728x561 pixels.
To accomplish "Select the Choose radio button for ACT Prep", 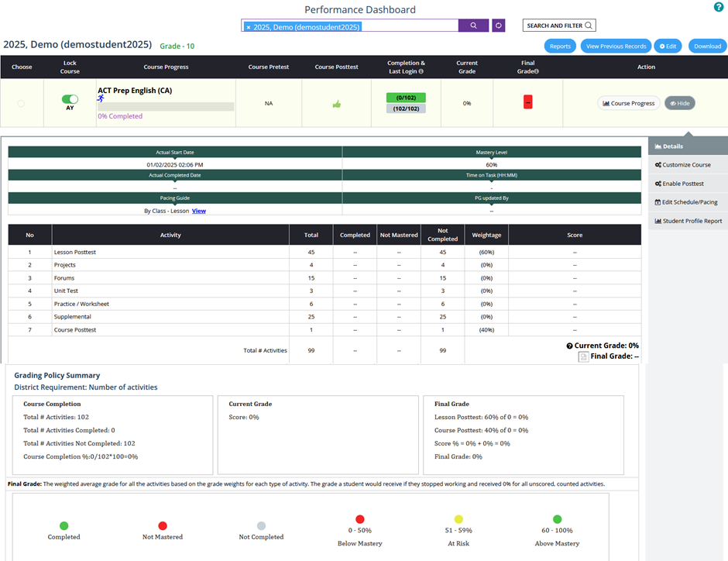I will [x=21, y=103].
